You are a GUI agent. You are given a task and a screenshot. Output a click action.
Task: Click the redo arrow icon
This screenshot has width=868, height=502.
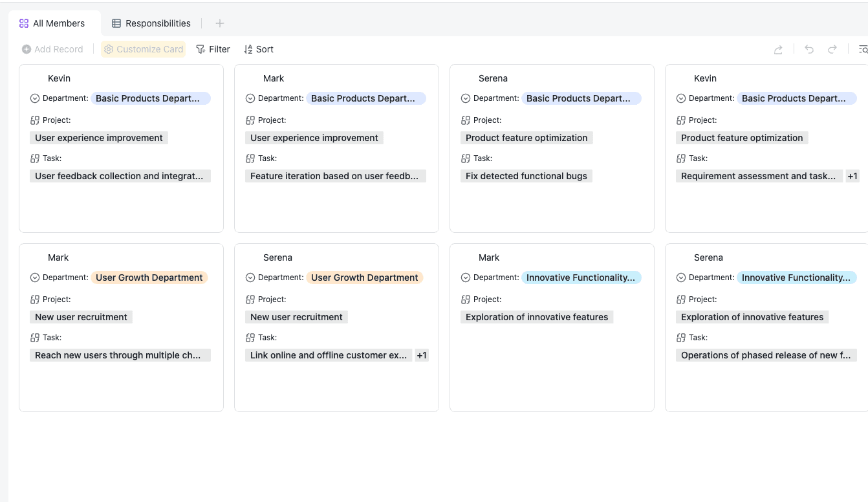pyautogui.click(x=832, y=49)
